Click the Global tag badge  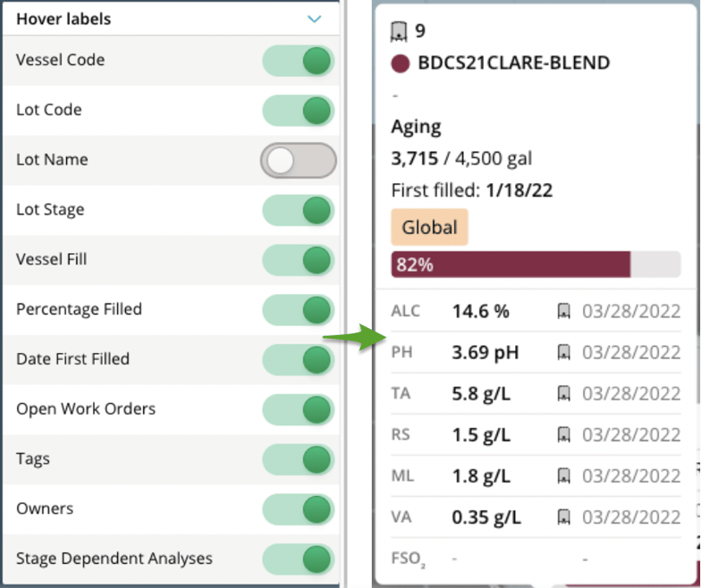click(429, 227)
